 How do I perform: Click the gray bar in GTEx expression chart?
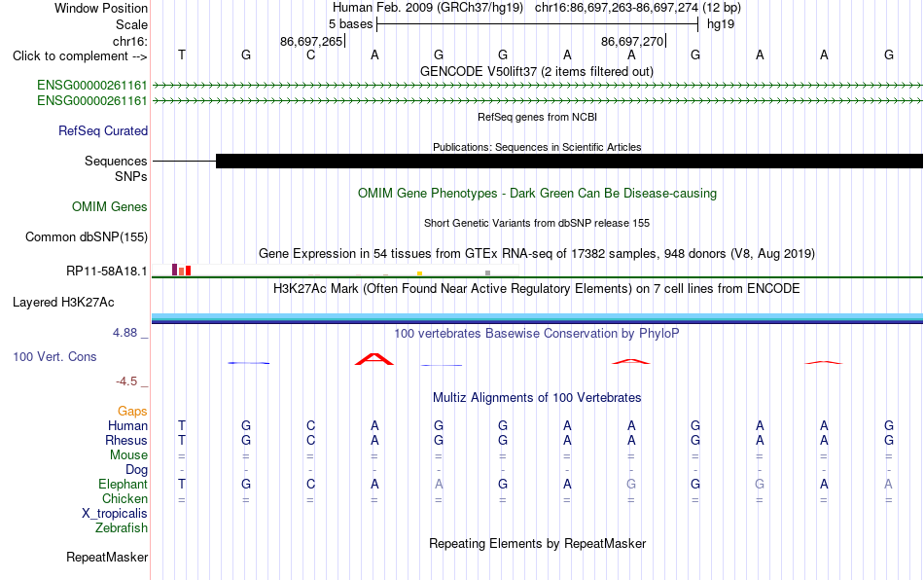click(487, 272)
